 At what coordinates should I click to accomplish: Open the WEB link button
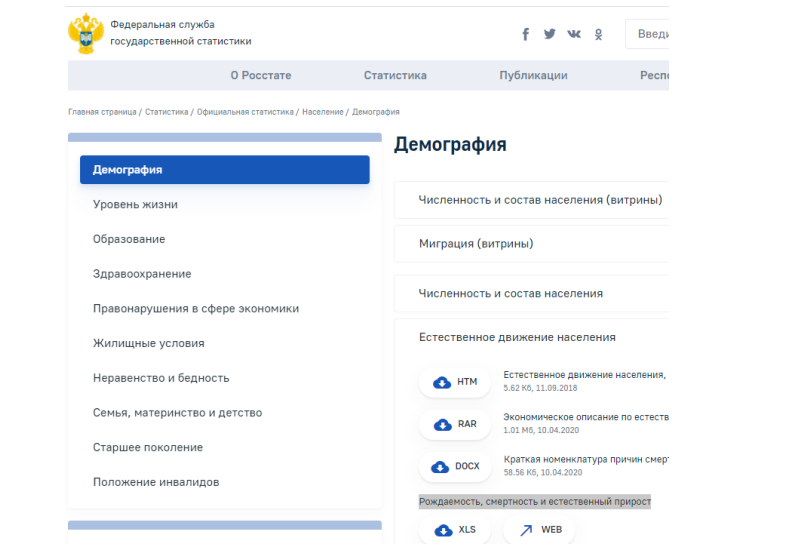[539, 530]
